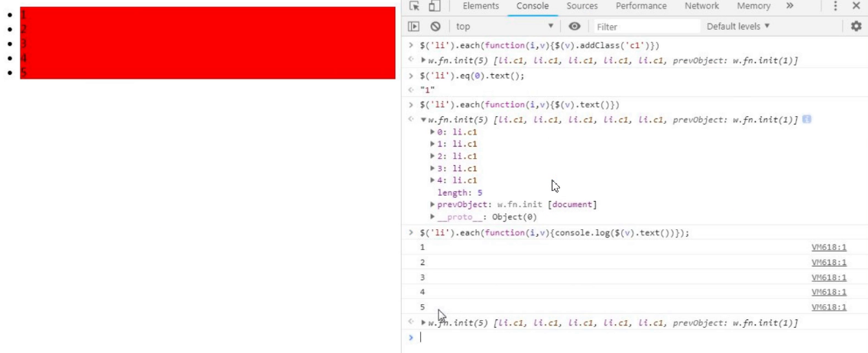Show more DevTools tabs chevron

pyautogui.click(x=789, y=6)
